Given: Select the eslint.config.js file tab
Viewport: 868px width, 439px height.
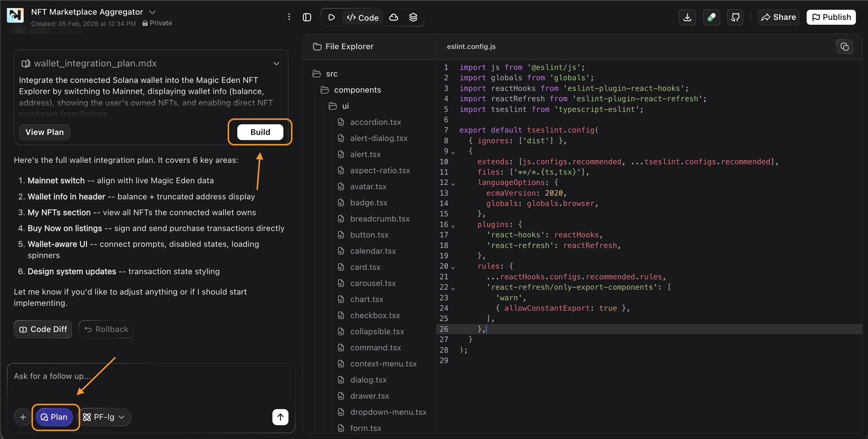Looking at the screenshot, I should coord(471,46).
